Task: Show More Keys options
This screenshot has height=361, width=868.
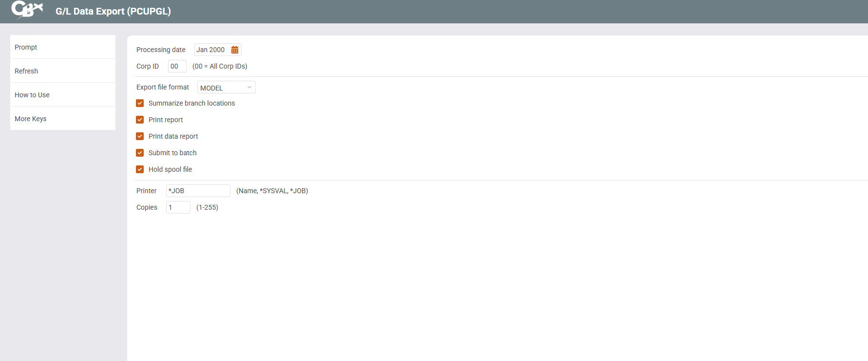Action: point(62,119)
